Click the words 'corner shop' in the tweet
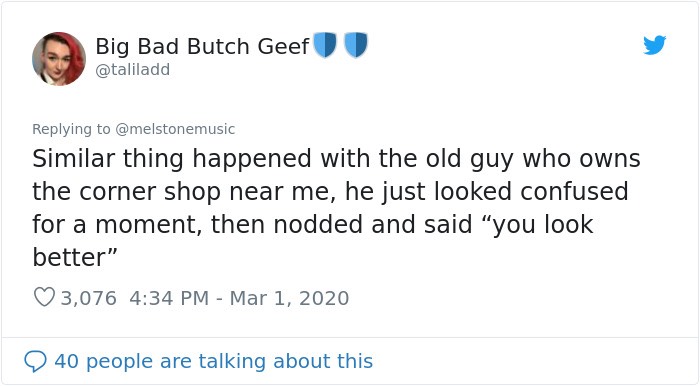 tap(150, 192)
